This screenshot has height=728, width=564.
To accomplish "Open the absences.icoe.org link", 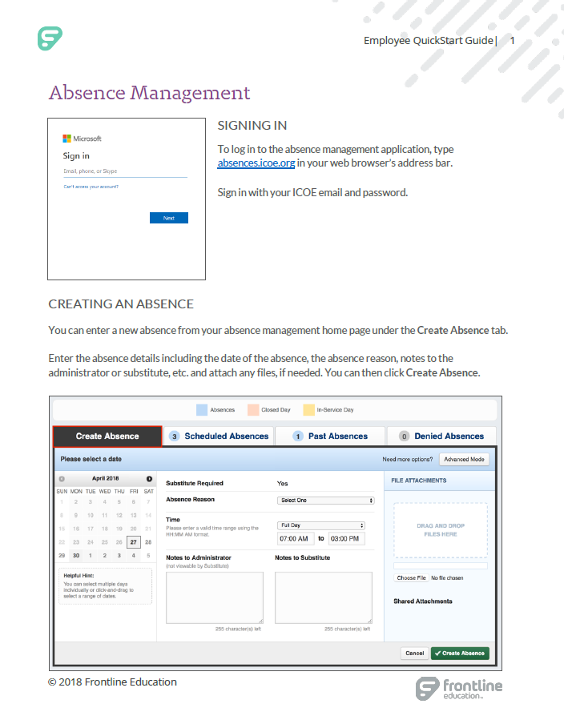I will (x=256, y=163).
